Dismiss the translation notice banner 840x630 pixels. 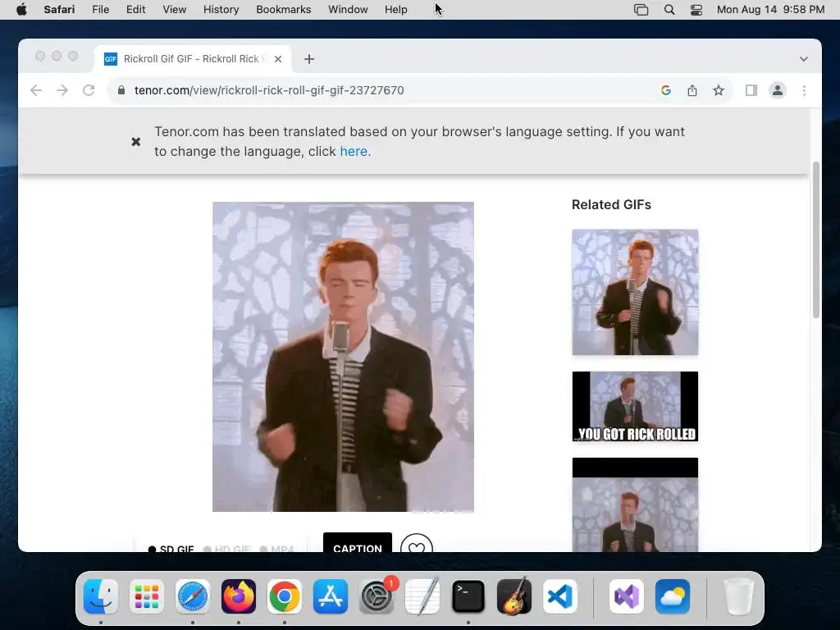pos(136,141)
